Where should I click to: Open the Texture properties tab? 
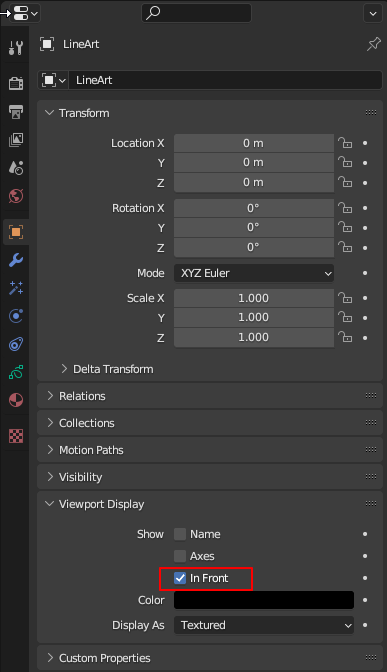tap(16, 436)
